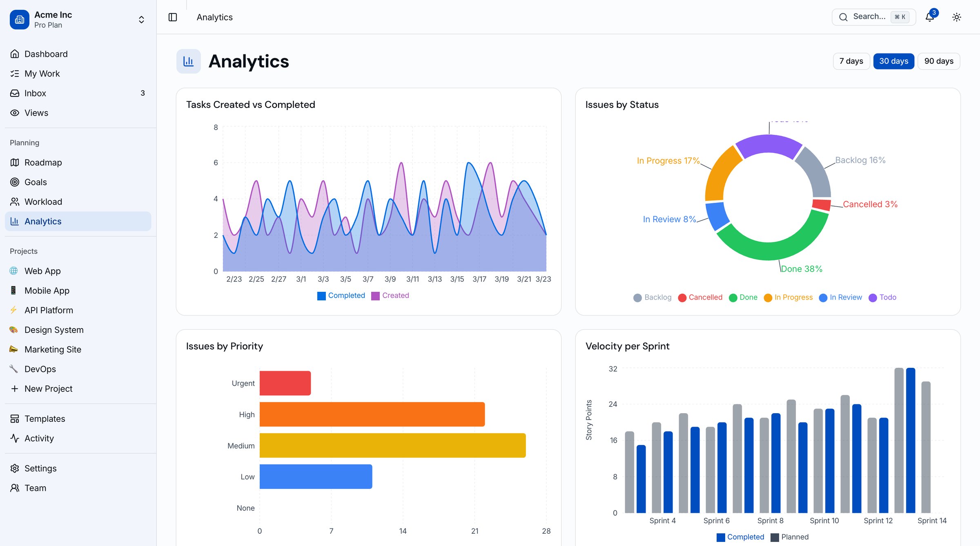This screenshot has height=546, width=980.
Task: Click the Mobile App phone icon
Action: pos(14,290)
